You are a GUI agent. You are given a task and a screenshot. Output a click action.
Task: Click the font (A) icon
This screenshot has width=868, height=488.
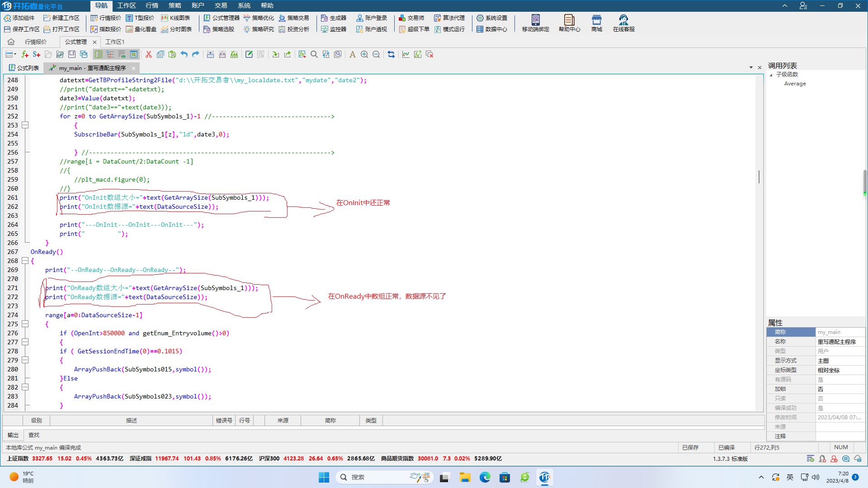353,54
